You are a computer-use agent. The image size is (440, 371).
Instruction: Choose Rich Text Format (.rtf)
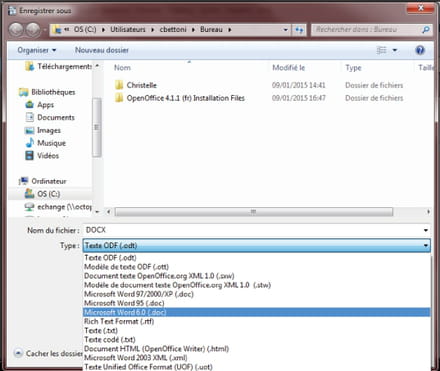[x=256, y=321]
